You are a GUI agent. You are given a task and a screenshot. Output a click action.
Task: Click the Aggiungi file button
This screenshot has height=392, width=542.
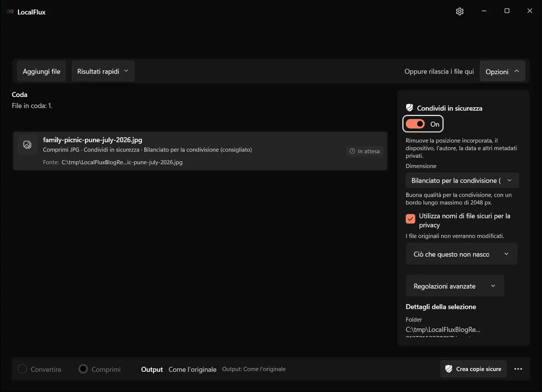tap(42, 71)
